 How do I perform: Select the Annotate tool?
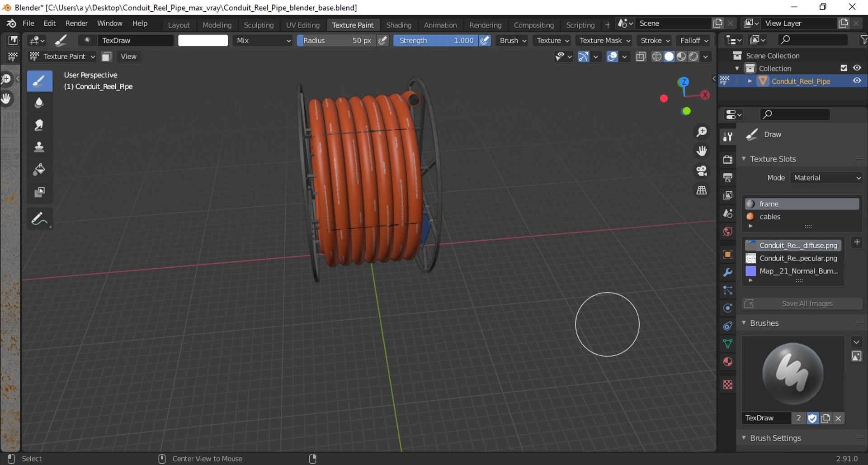(x=39, y=219)
